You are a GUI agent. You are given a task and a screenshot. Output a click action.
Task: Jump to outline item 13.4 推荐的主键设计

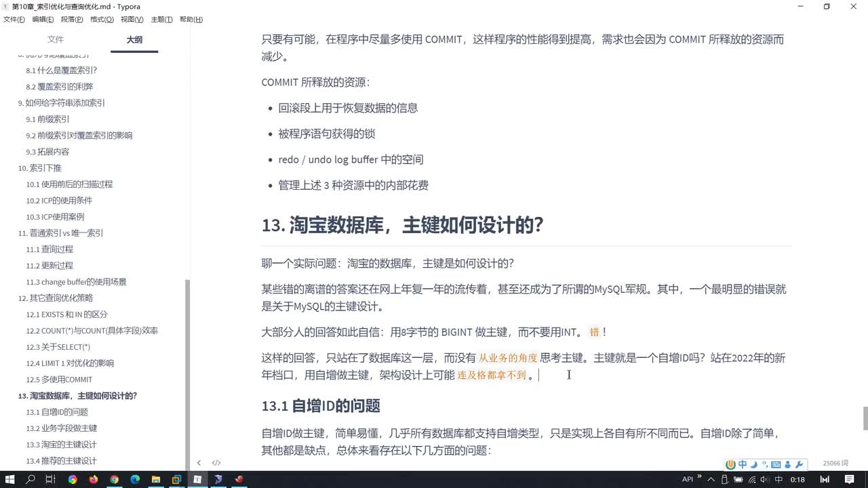point(62,461)
